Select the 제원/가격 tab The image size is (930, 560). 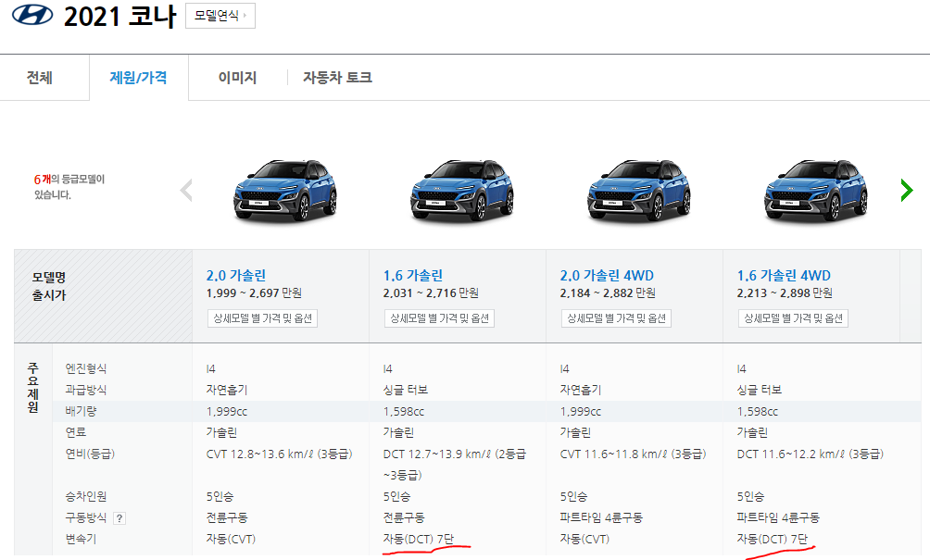tap(138, 78)
